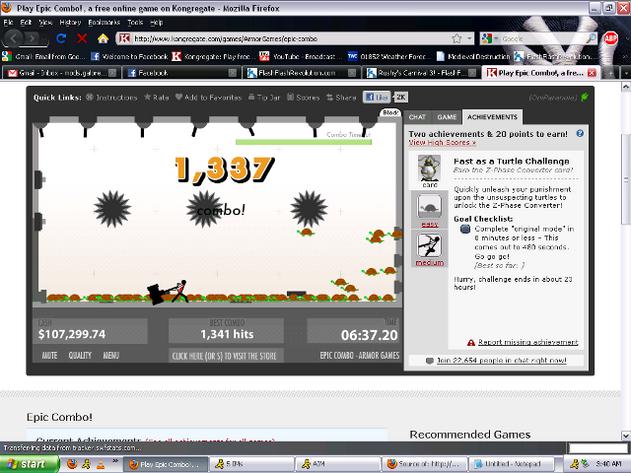The image size is (631, 473).
Task: Switch to Rusty's Carnival browser tab
Action: (421, 73)
